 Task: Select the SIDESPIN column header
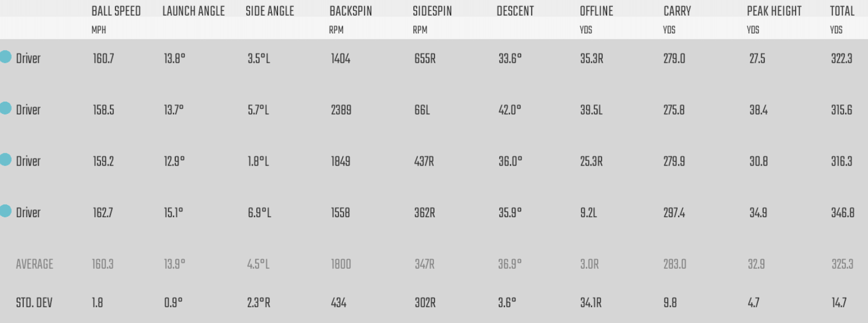[432, 11]
